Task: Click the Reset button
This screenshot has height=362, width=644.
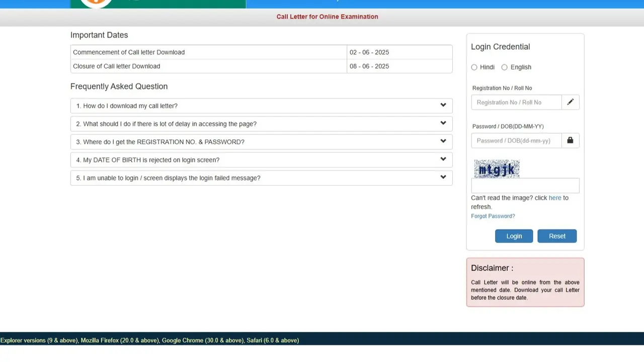Action: point(557,236)
